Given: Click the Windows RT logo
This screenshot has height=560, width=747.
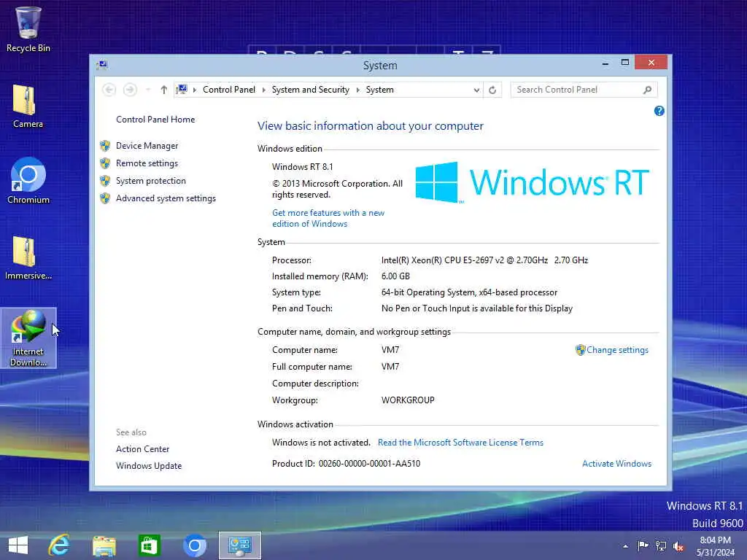Looking at the screenshot, I should tap(532, 182).
